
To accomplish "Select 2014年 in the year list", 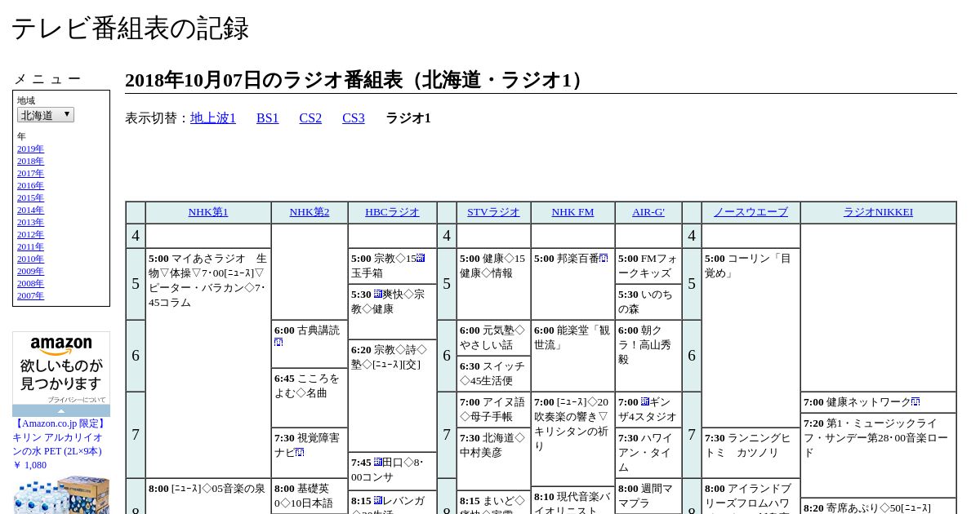I will pos(30,210).
